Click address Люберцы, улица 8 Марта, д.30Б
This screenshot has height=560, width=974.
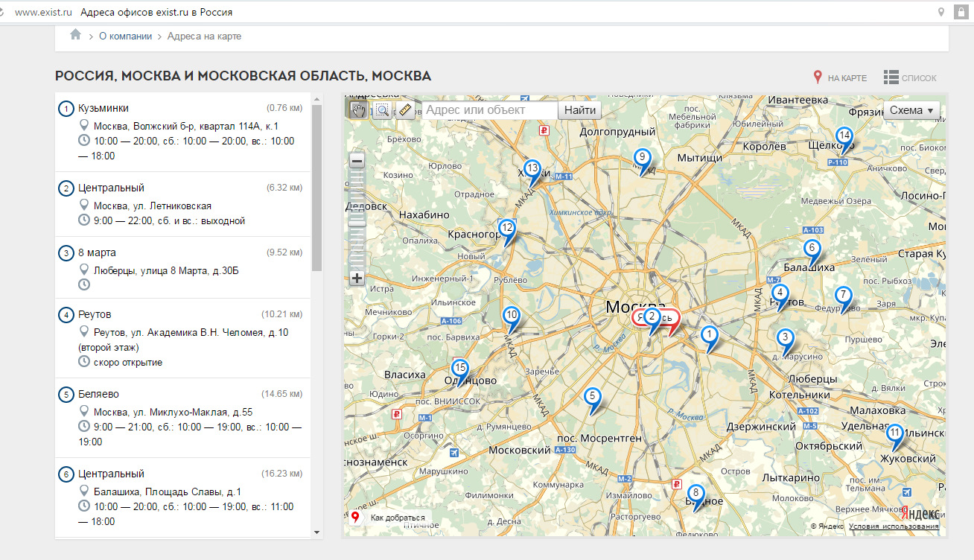point(166,271)
